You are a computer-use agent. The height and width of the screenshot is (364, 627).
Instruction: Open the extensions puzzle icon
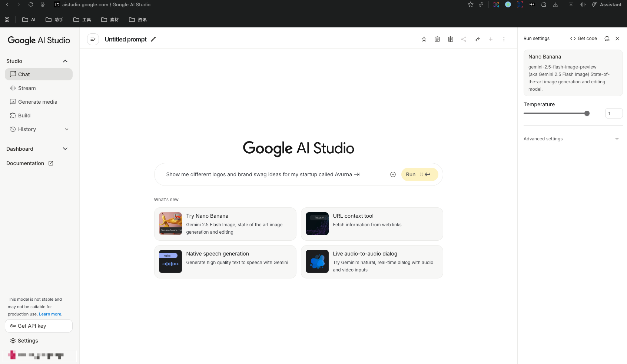[544, 4]
